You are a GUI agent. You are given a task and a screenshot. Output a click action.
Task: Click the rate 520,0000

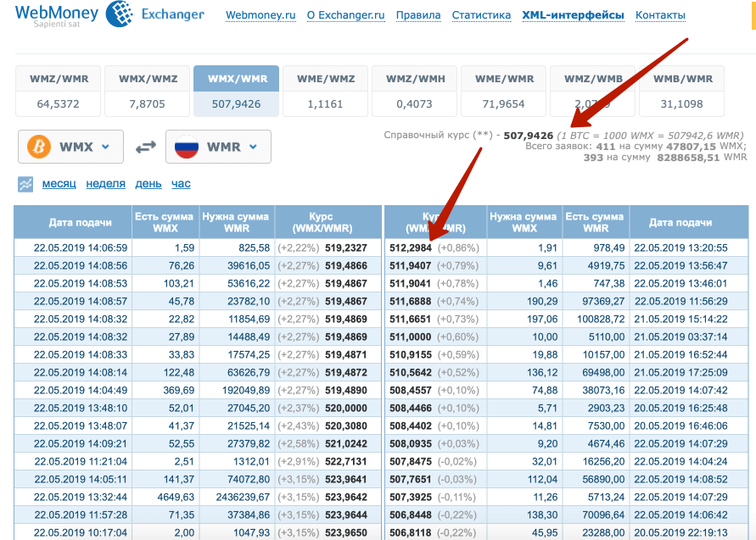[x=346, y=408]
